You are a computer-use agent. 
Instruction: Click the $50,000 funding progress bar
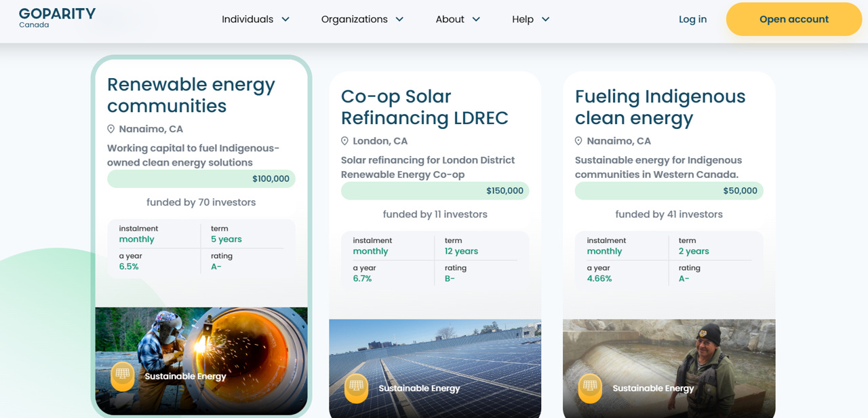(x=669, y=191)
